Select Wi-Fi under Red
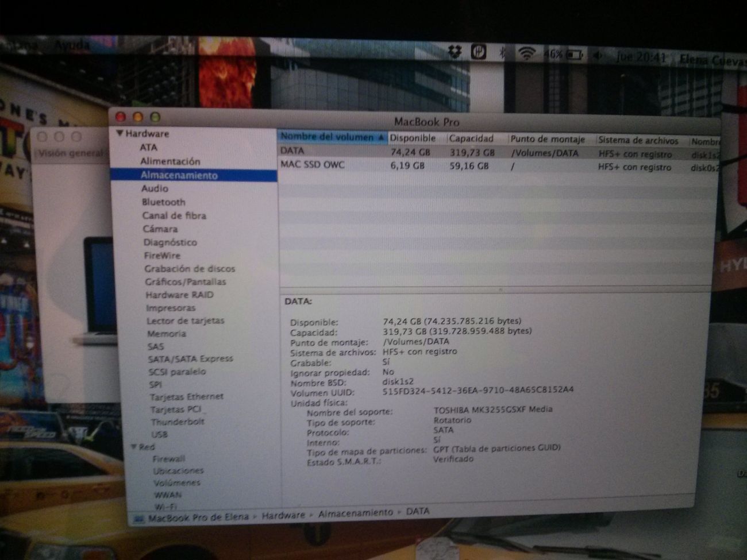 (165, 506)
